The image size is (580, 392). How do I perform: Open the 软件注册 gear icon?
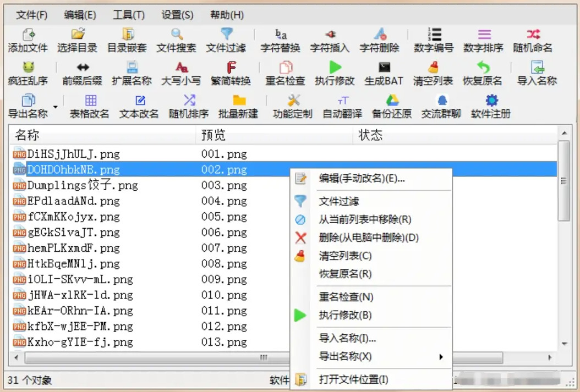(x=491, y=101)
